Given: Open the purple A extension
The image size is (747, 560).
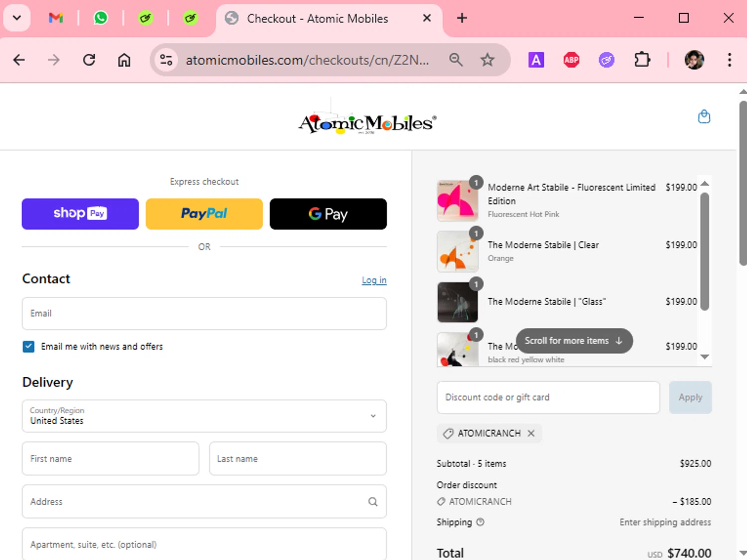Looking at the screenshot, I should point(536,60).
